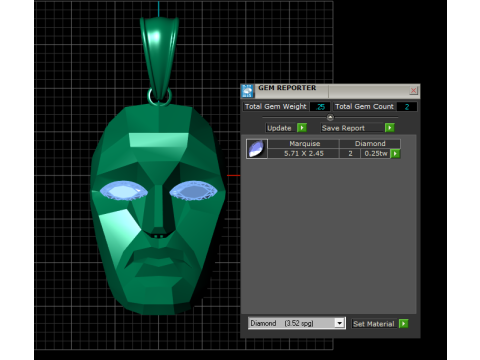Click green arrow beside 0.25tw
Image resolution: width=480 pixels, height=360 pixels.
[x=395, y=154]
